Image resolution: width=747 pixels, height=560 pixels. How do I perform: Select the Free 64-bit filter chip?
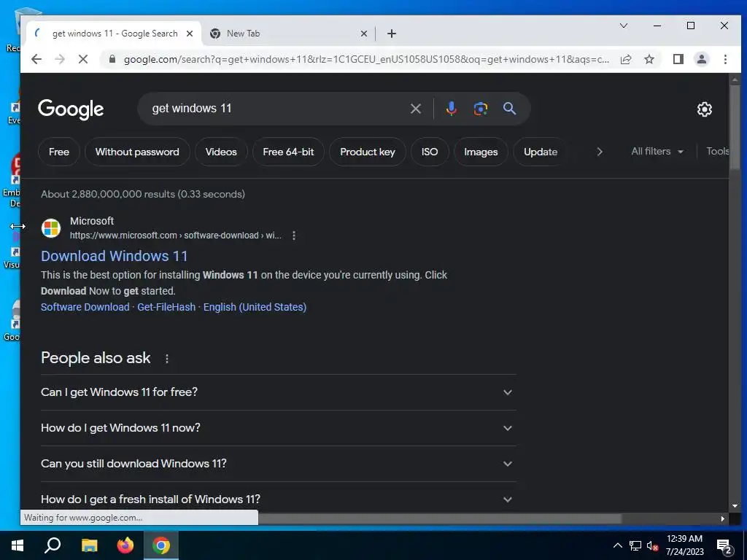pos(288,152)
